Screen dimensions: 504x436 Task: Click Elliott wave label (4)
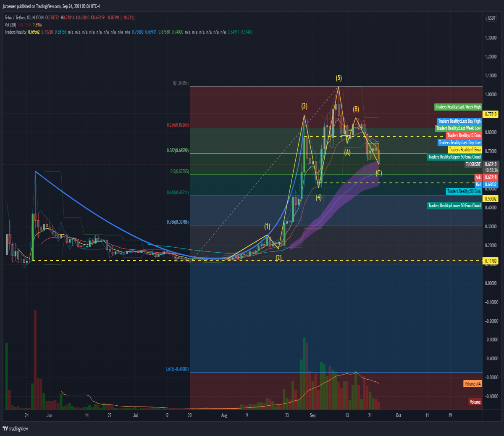[319, 197]
